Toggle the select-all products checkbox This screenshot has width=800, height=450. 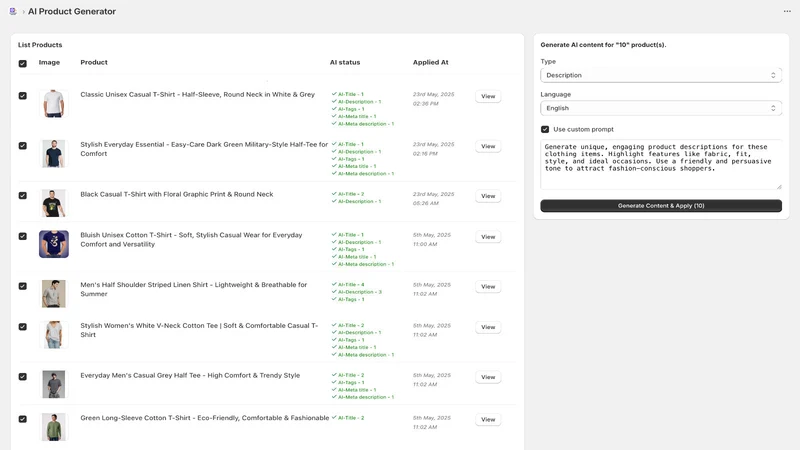[22, 64]
